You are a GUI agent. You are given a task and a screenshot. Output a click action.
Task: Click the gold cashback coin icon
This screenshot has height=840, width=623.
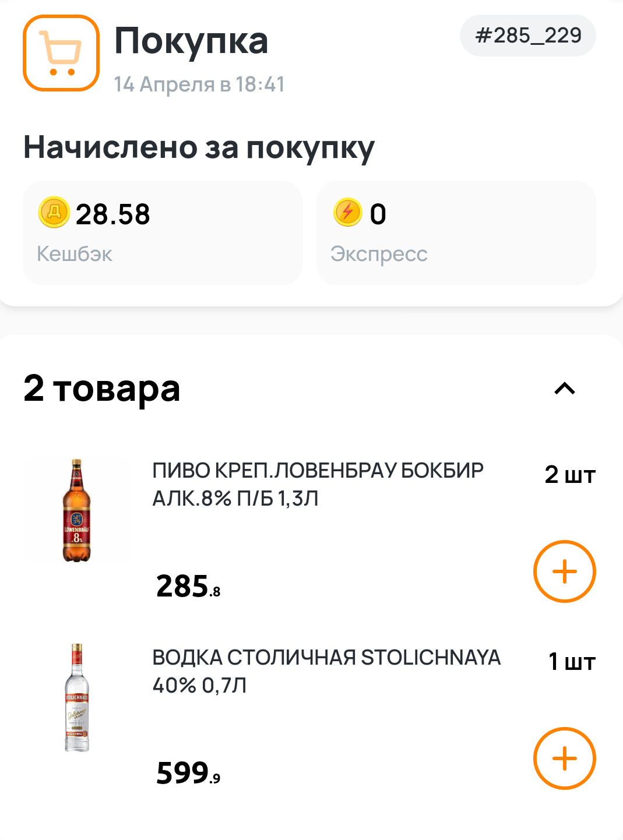(x=54, y=212)
